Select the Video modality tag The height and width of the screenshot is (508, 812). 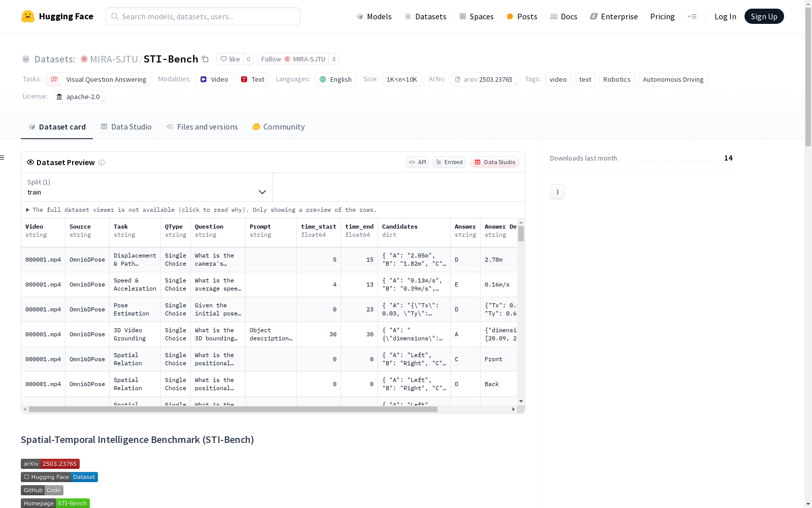[x=214, y=79]
